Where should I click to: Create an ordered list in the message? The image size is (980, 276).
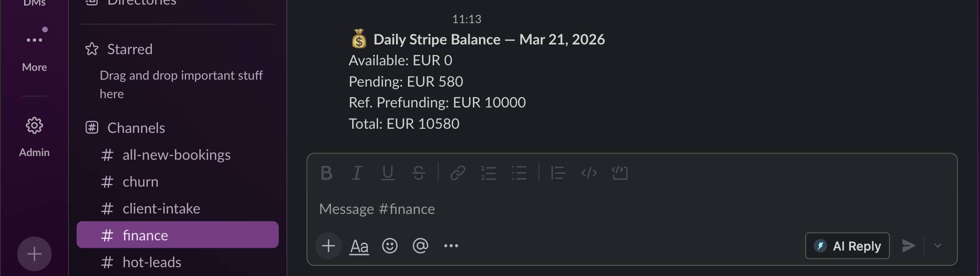tap(488, 173)
